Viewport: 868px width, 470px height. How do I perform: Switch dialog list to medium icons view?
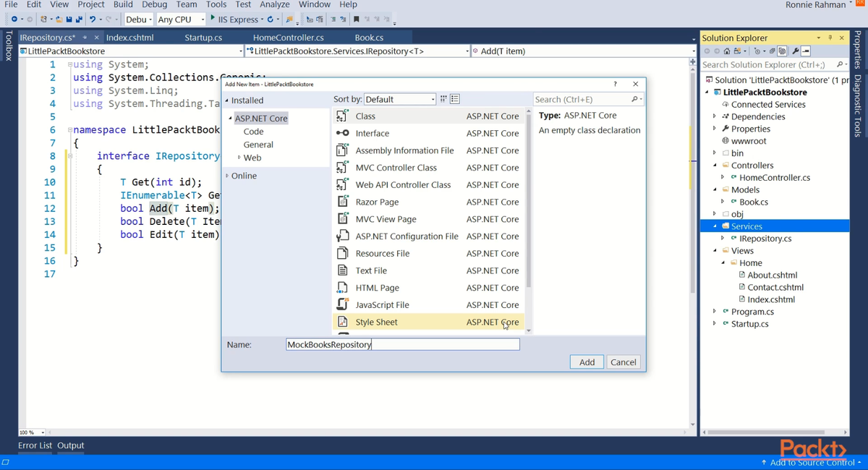455,99
